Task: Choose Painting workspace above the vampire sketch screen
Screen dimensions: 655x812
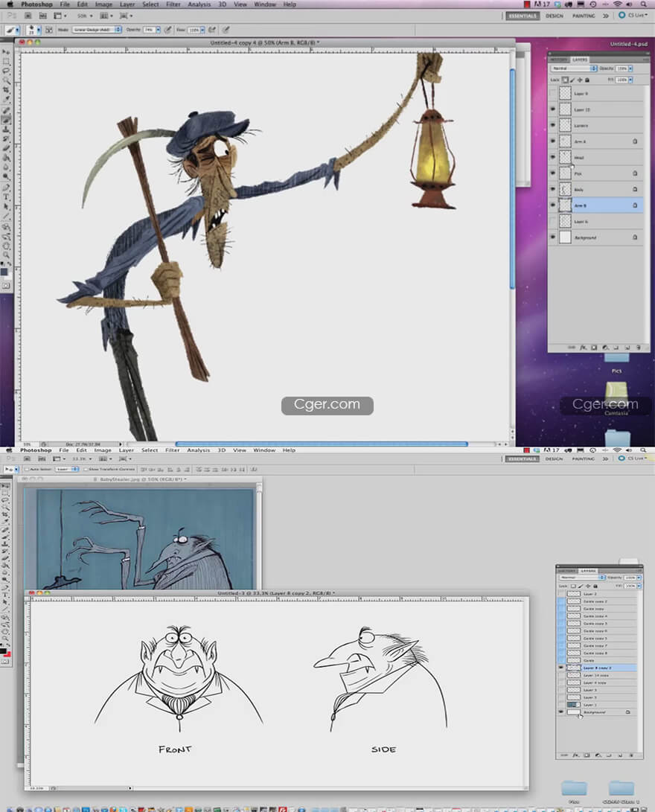Action: coord(583,458)
